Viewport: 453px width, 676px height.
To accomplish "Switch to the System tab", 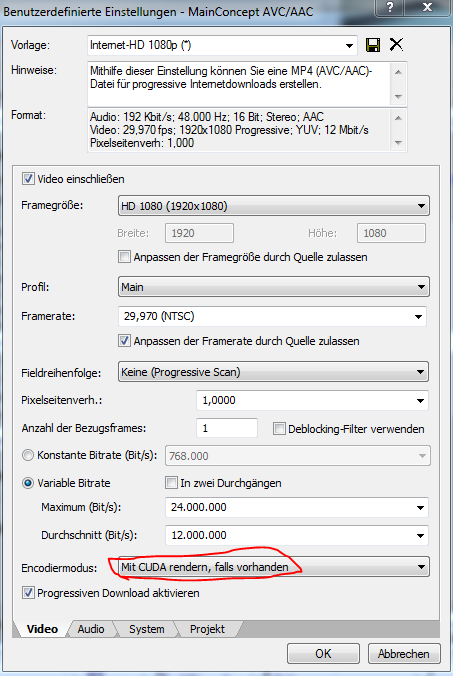I will tap(147, 629).
